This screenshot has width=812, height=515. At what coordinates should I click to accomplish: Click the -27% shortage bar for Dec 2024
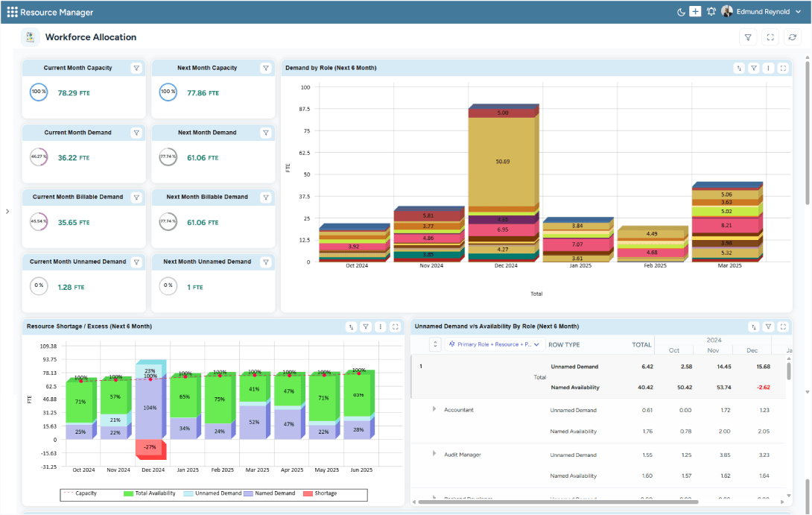click(149, 448)
